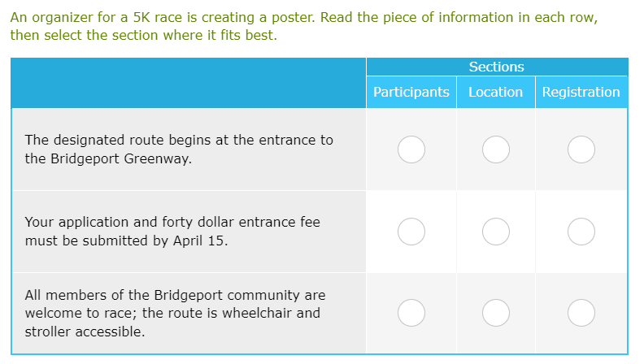Viewport: 644px width, 364px height.
Task: Choose Location for the application fee statement
Action: 496,232
